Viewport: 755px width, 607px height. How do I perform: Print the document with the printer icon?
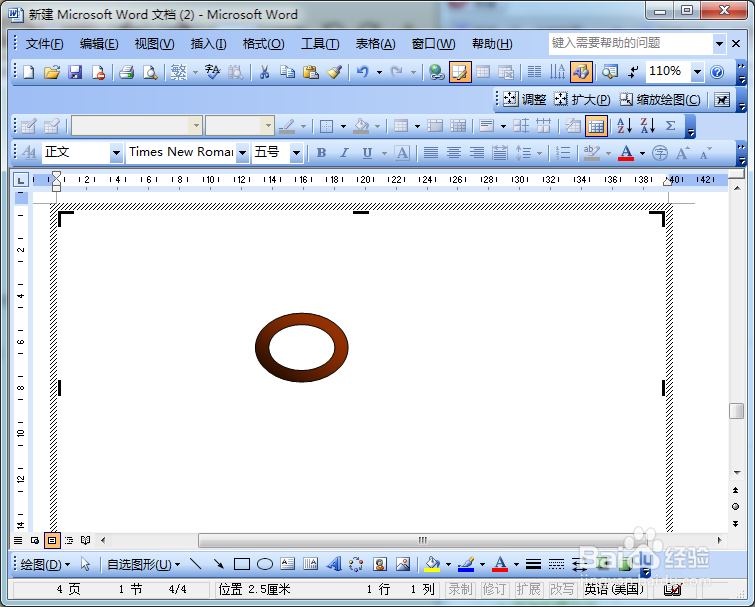click(x=127, y=72)
